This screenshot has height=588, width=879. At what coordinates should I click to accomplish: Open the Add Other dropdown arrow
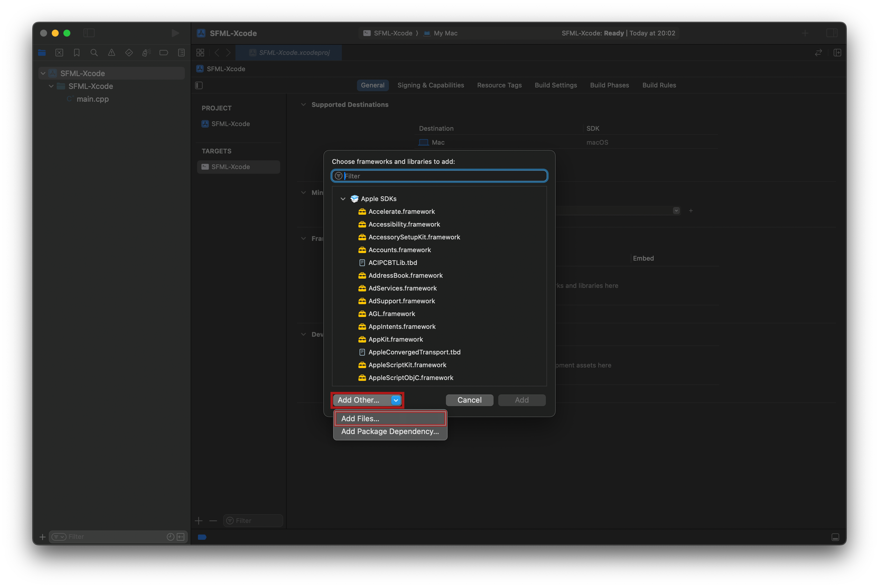pos(396,400)
